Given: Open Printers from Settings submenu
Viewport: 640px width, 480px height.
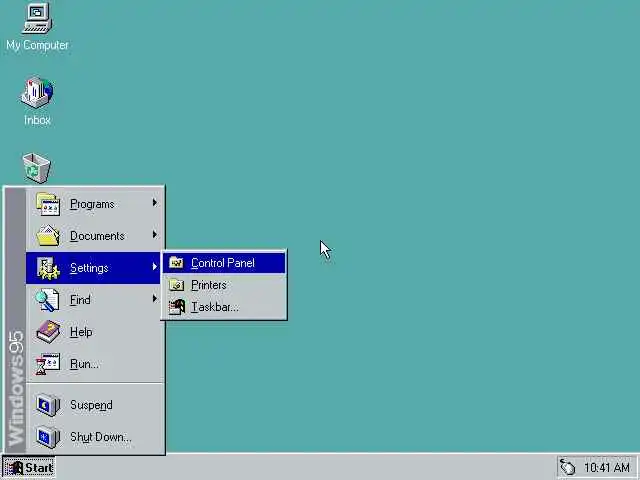Looking at the screenshot, I should pyautogui.click(x=224, y=285).
